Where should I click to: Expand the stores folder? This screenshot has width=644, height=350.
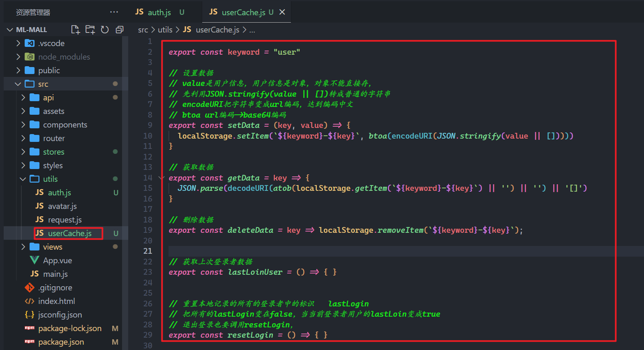point(23,152)
